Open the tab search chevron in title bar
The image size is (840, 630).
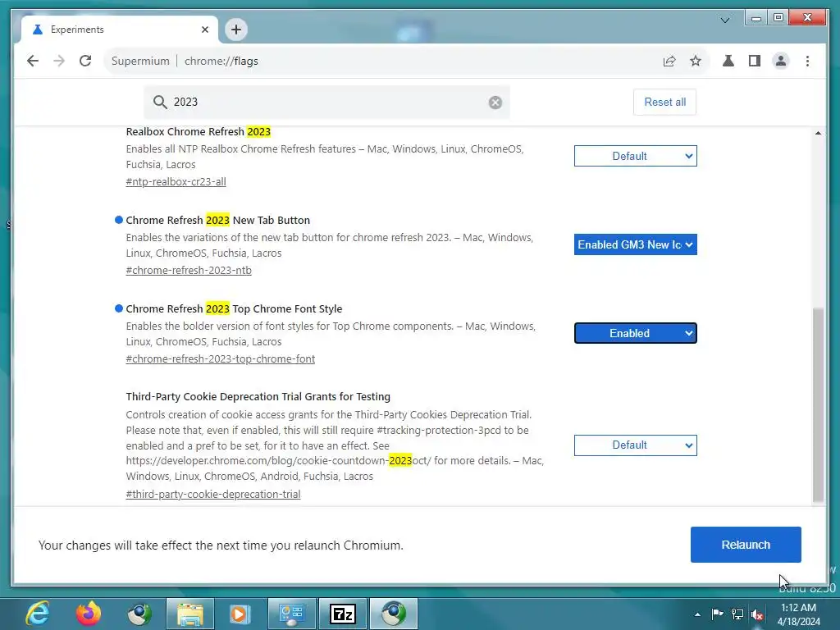coord(725,21)
